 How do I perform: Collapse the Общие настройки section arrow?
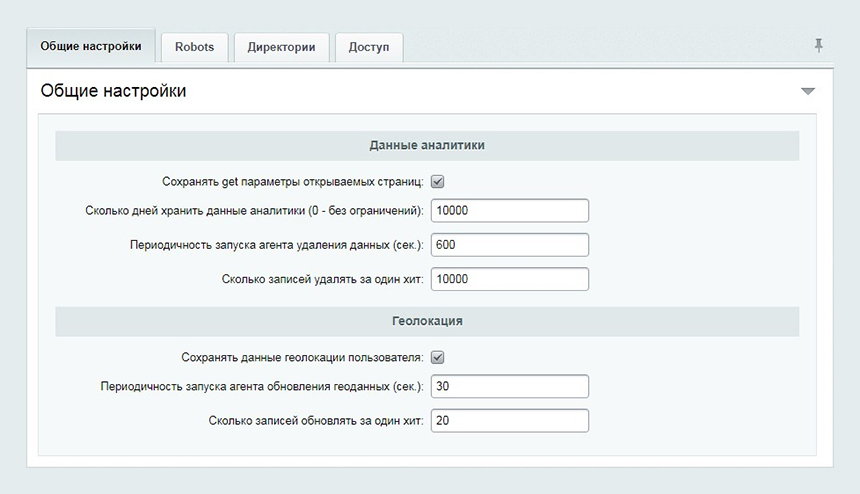pos(807,91)
